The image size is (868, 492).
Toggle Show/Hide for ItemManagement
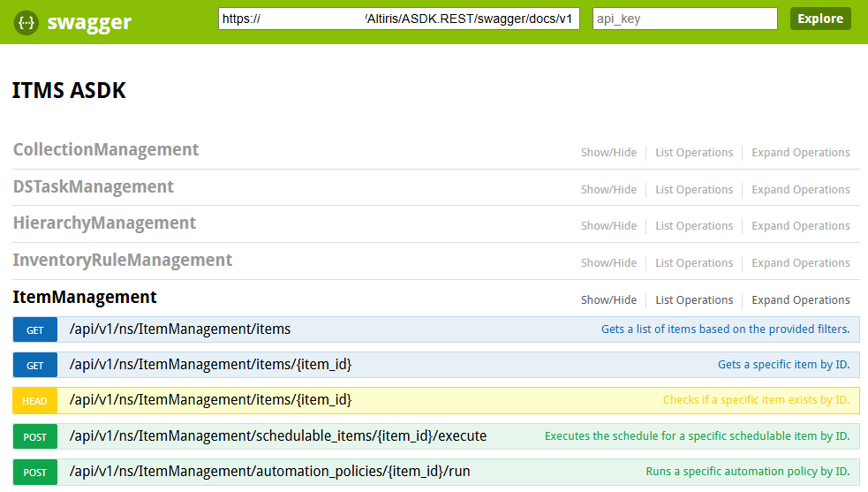[608, 300]
